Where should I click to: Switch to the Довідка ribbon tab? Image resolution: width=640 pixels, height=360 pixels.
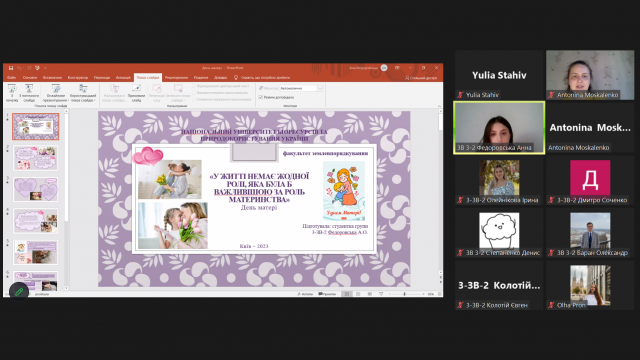point(220,78)
